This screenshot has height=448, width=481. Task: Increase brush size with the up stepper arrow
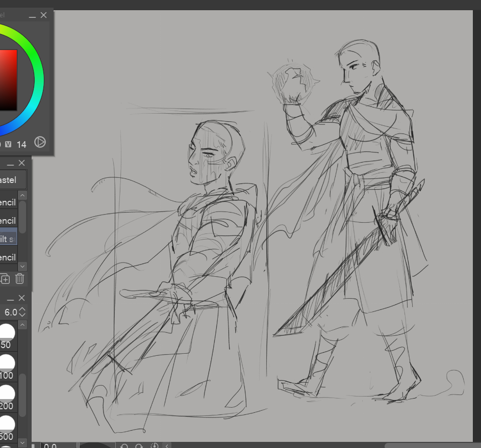(x=22, y=309)
